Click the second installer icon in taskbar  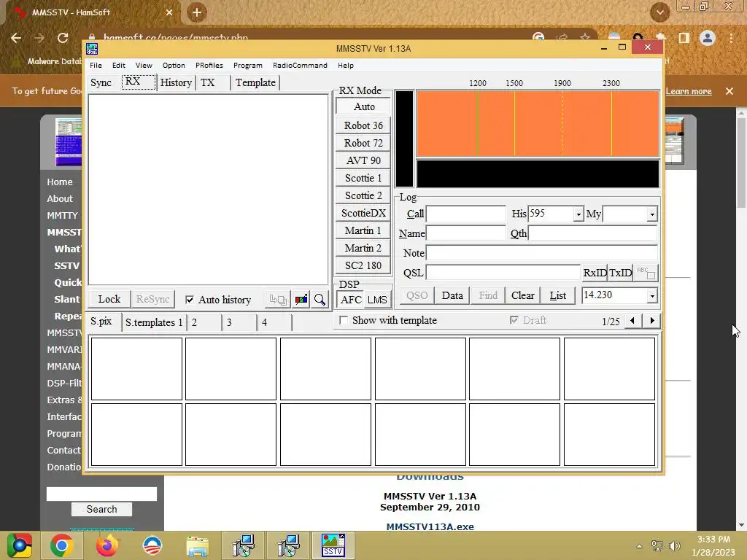[288, 545]
